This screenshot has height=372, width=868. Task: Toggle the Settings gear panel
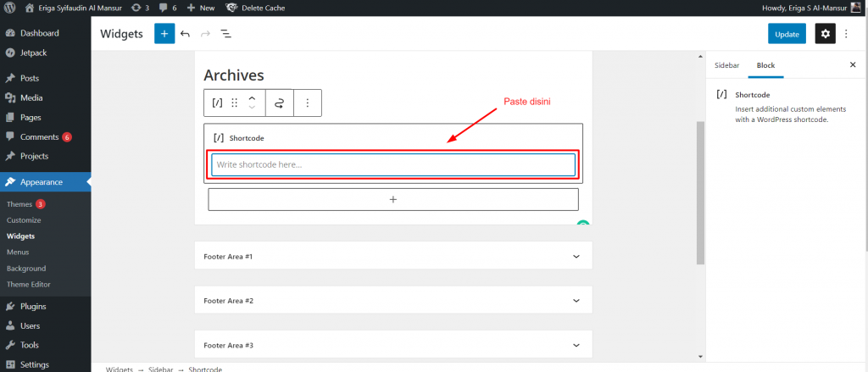point(826,34)
